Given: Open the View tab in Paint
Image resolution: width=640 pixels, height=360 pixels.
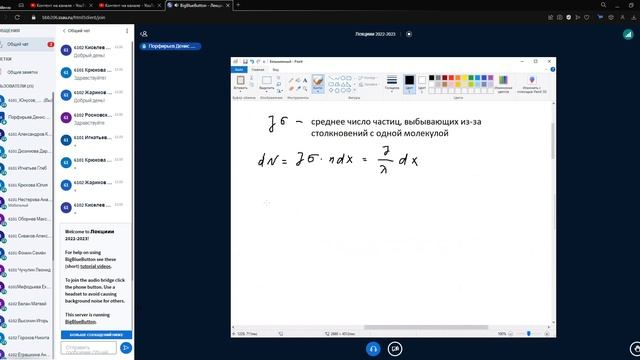Looking at the screenshot, I should (276, 70).
